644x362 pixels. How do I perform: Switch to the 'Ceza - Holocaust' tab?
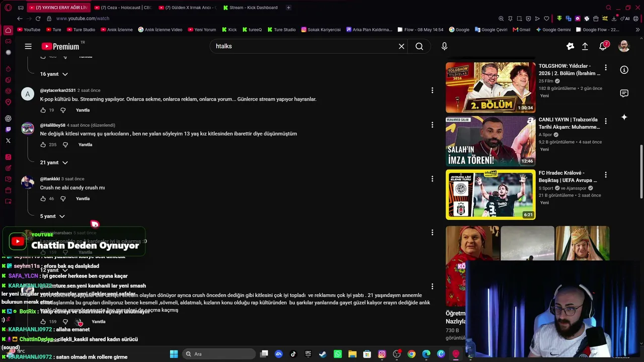123,8
